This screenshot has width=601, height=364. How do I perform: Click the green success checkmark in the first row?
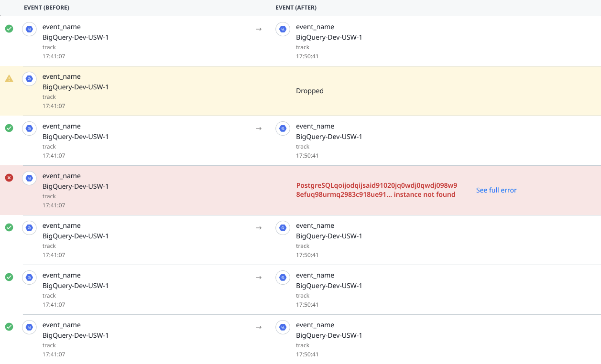(x=9, y=29)
